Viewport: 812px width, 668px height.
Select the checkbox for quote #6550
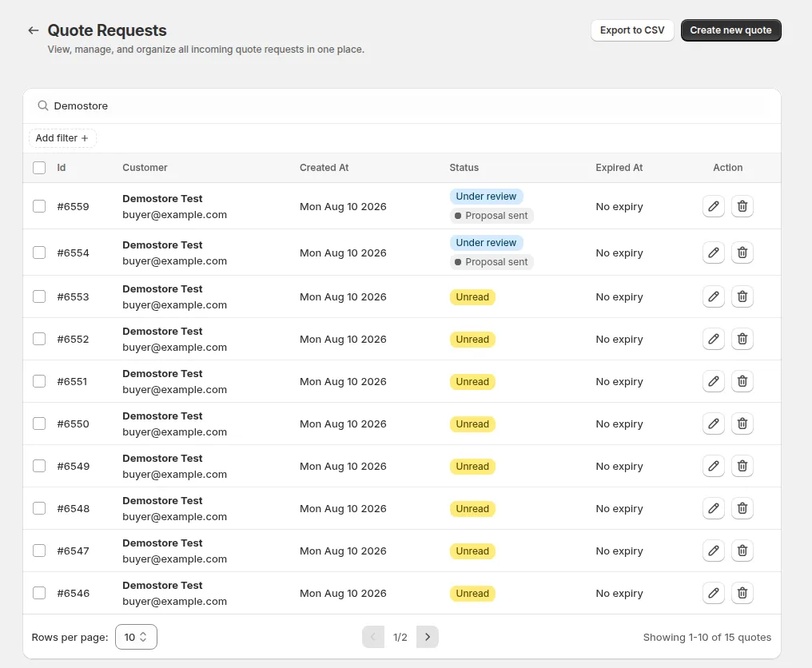pyautogui.click(x=39, y=424)
